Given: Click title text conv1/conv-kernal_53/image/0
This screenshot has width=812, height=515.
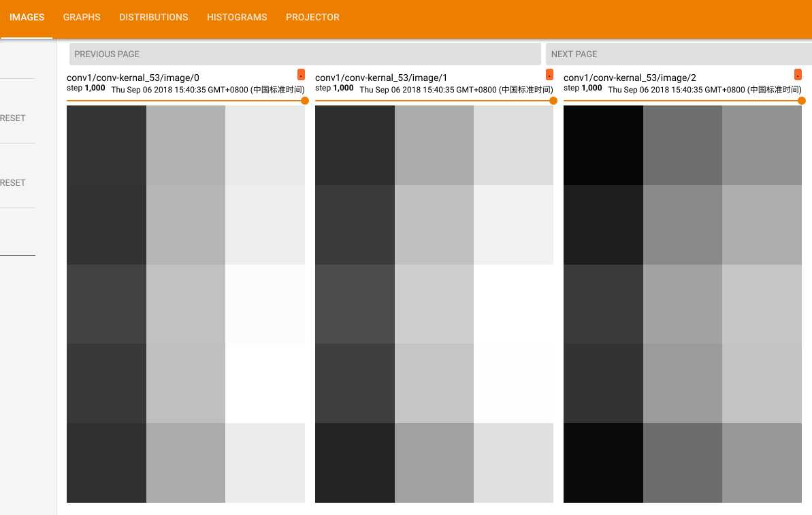Looking at the screenshot, I should (133, 78).
